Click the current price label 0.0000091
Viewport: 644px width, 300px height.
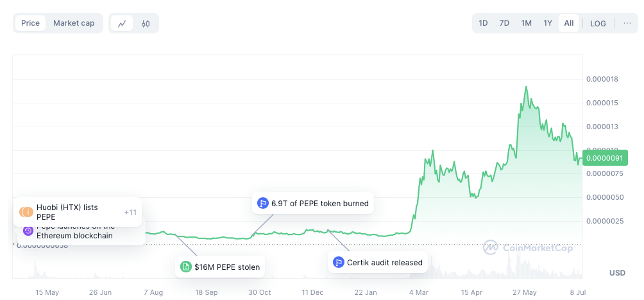point(605,157)
